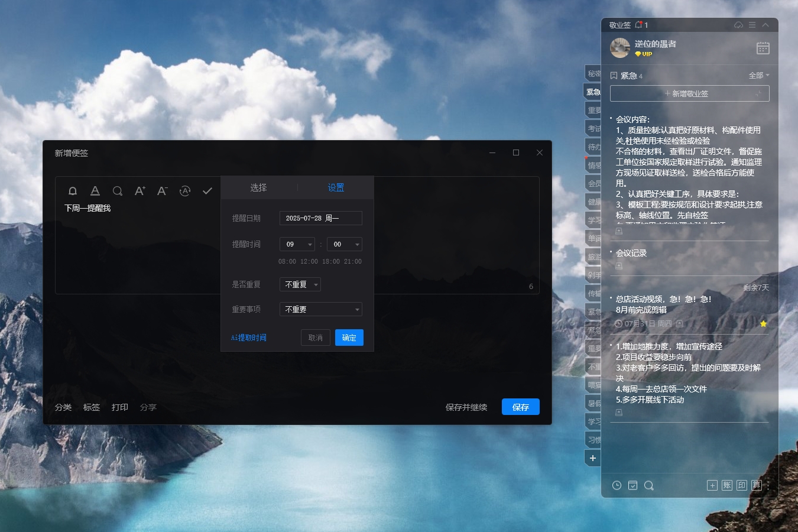Viewport: 798px width, 532px height.
Task: Select the 暑假 category tab
Action: (593, 403)
